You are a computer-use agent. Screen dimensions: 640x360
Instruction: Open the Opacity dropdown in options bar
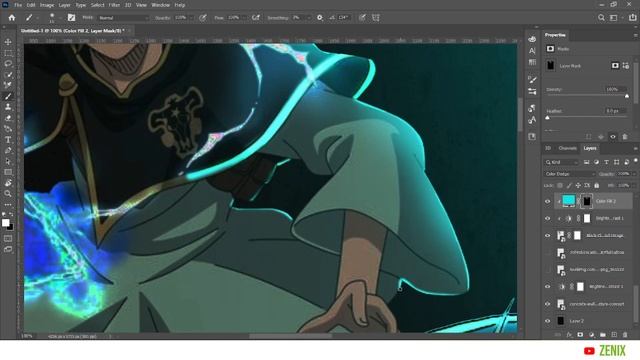pos(191,18)
